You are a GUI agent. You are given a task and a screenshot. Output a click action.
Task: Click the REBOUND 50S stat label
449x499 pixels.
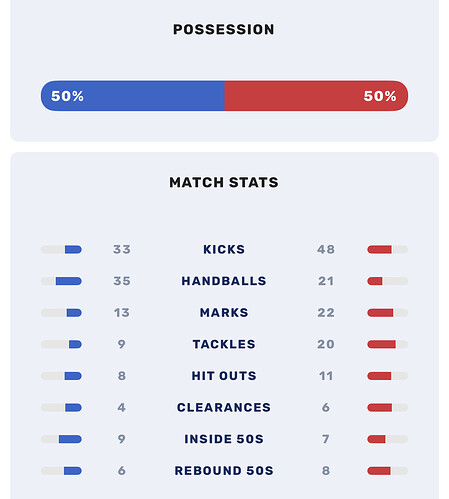224,471
